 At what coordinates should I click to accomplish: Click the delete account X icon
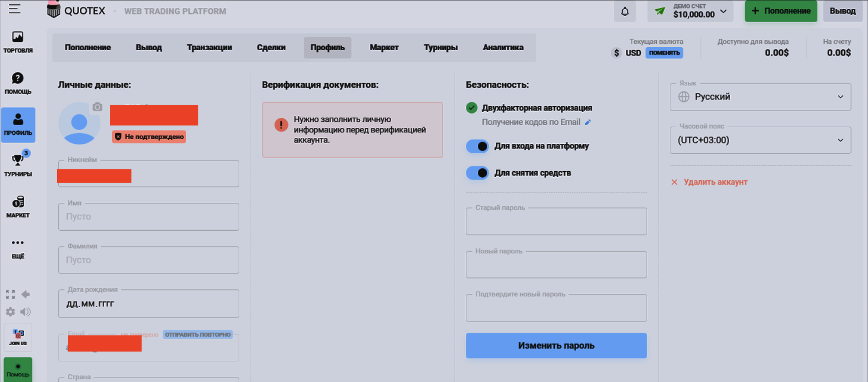pyautogui.click(x=674, y=182)
